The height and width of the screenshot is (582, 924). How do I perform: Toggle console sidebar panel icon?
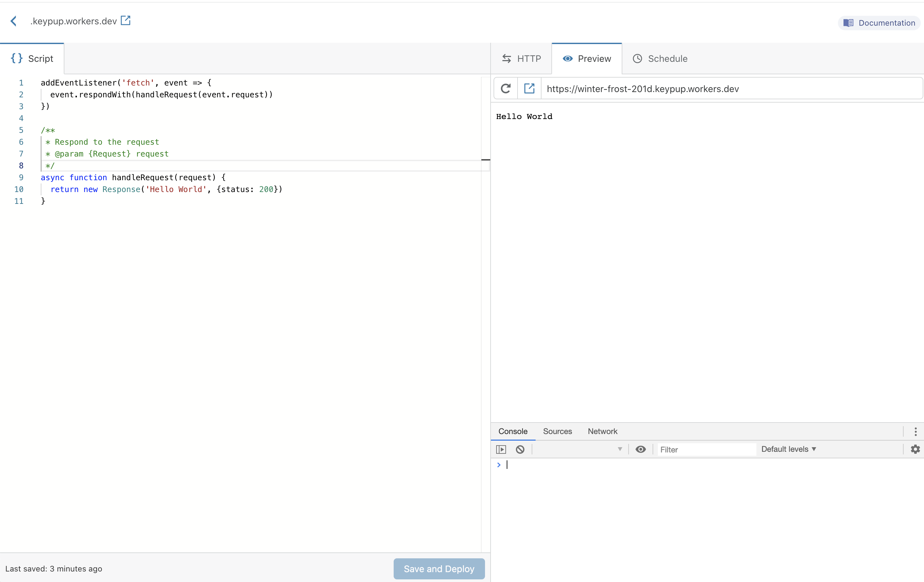[501, 449]
